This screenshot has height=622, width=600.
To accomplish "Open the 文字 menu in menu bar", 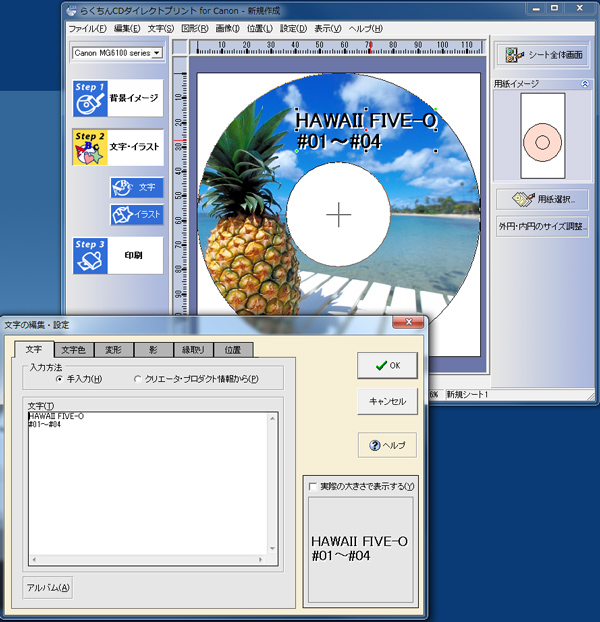I will pos(161,29).
